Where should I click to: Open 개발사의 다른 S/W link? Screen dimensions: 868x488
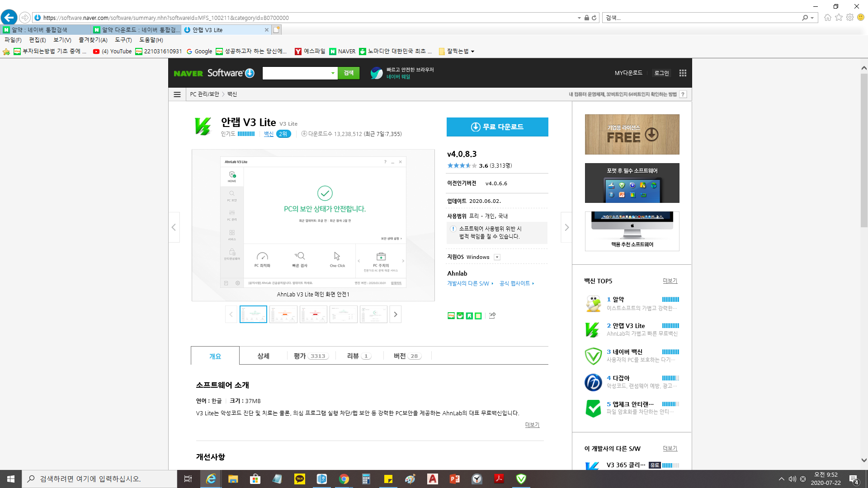(470, 283)
